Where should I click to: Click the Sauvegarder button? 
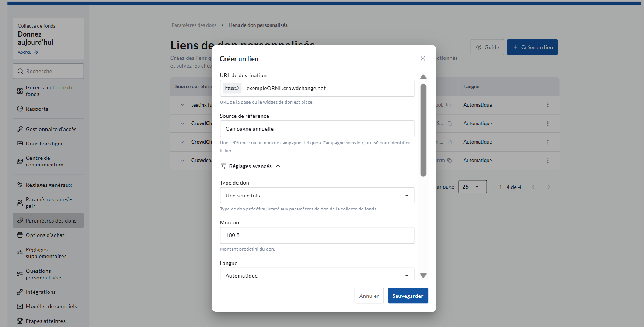(408, 296)
